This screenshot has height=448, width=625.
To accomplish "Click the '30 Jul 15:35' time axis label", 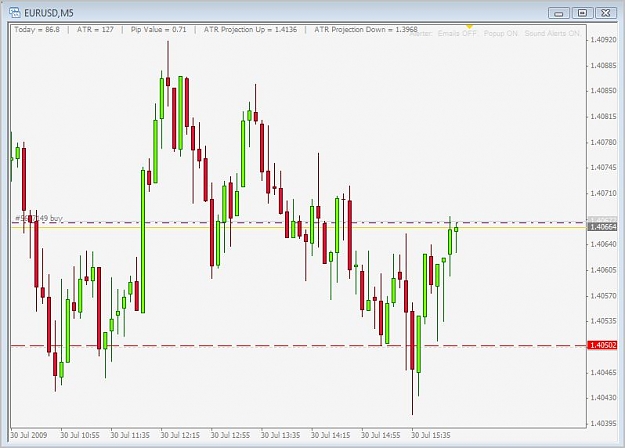I will [431, 435].
